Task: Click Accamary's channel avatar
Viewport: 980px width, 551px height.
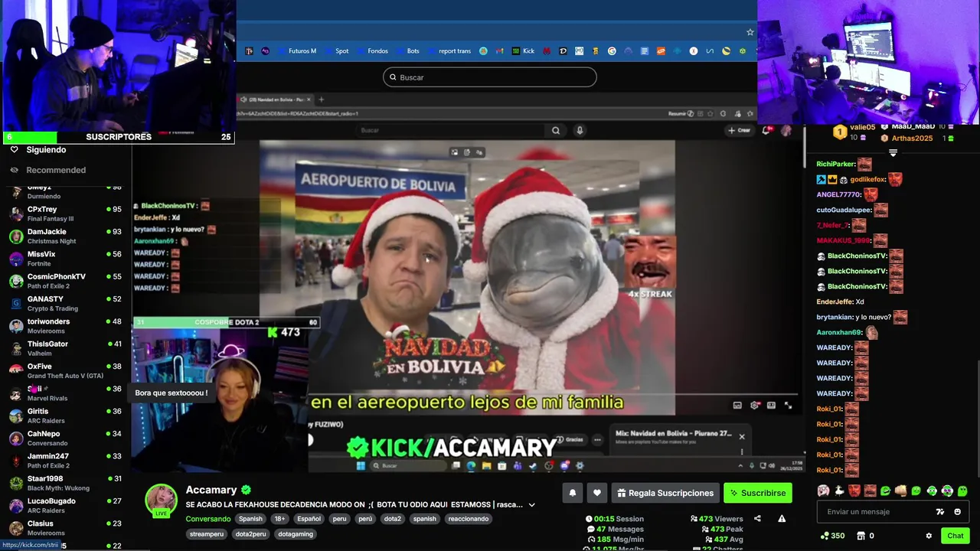Action: (161, 500)
